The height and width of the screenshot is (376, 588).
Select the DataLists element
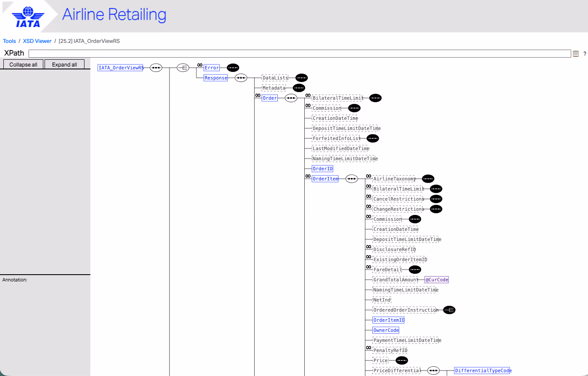click(x=275, y=78)
